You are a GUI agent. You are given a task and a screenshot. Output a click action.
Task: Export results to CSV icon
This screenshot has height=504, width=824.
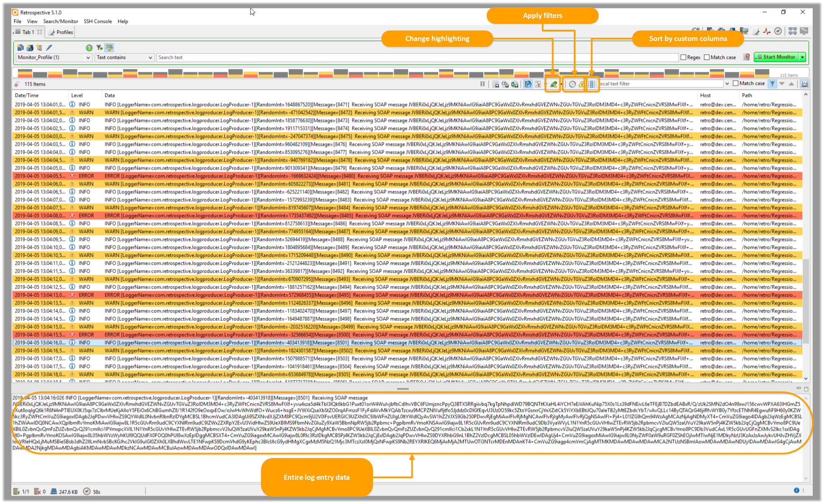coord(506,84)
